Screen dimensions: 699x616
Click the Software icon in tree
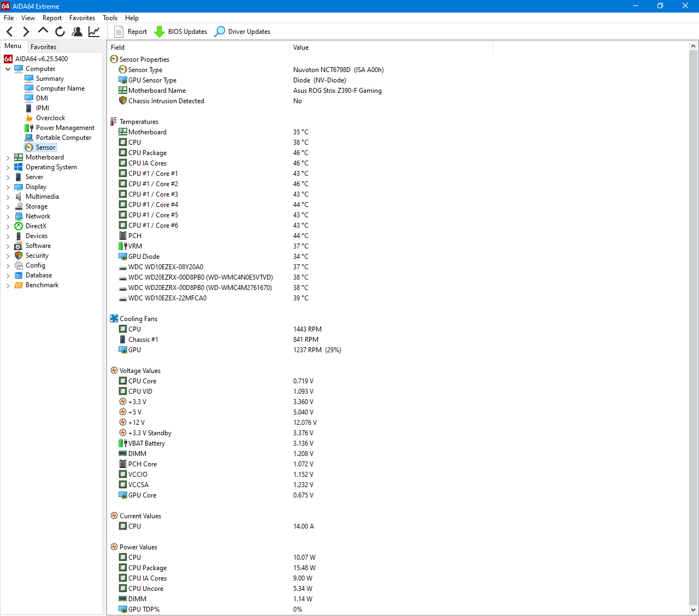[x=19, y=246]
